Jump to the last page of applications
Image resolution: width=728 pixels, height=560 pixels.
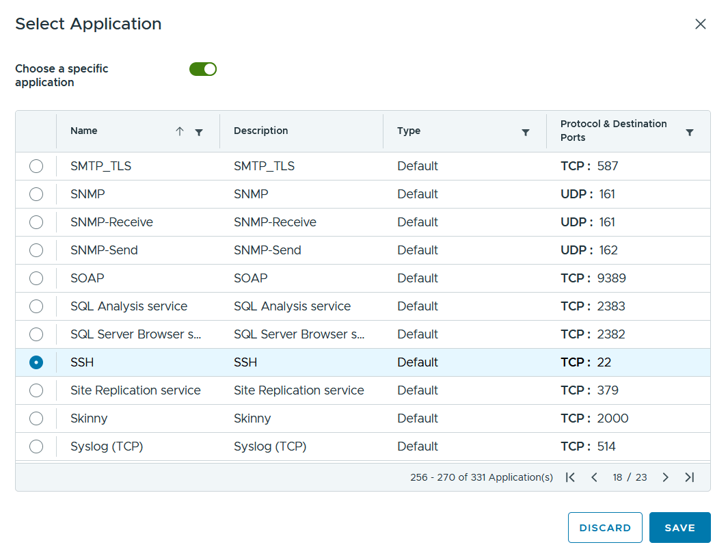tap(690, 477)
